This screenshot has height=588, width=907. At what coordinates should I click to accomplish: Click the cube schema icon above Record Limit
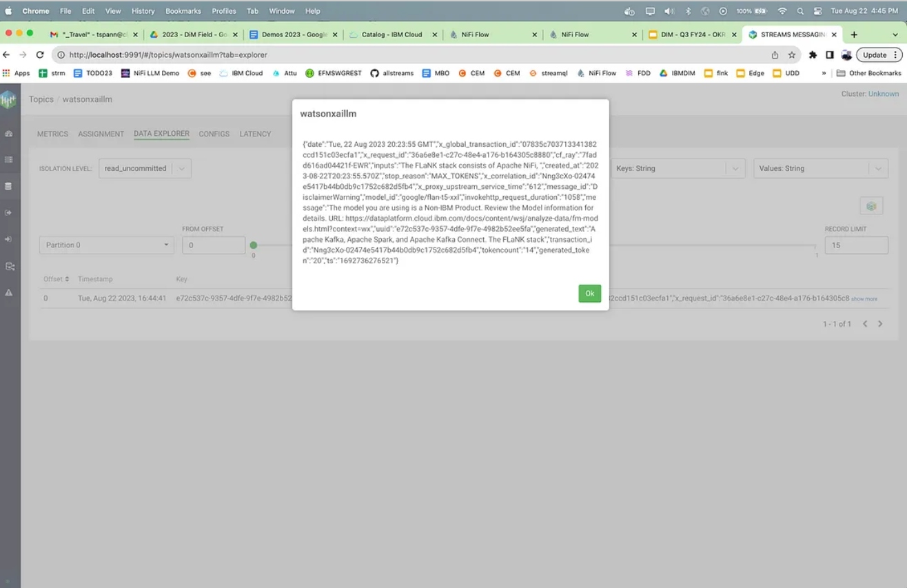(871, 206)
